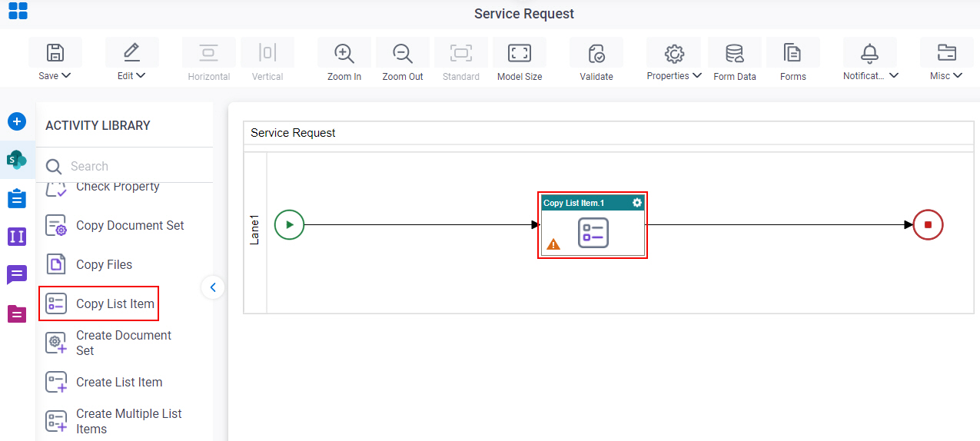Select the Copy List Item.1 activity node

pos(593,225)
